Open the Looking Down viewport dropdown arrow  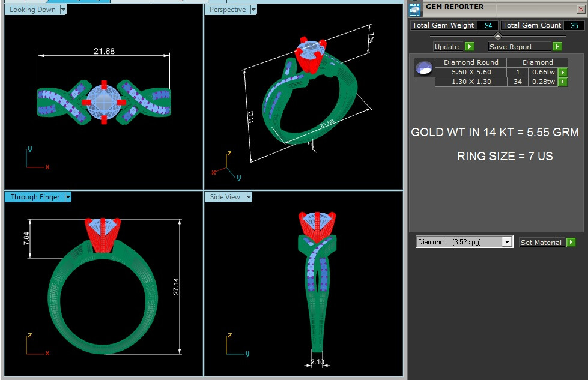pos(63,10)
